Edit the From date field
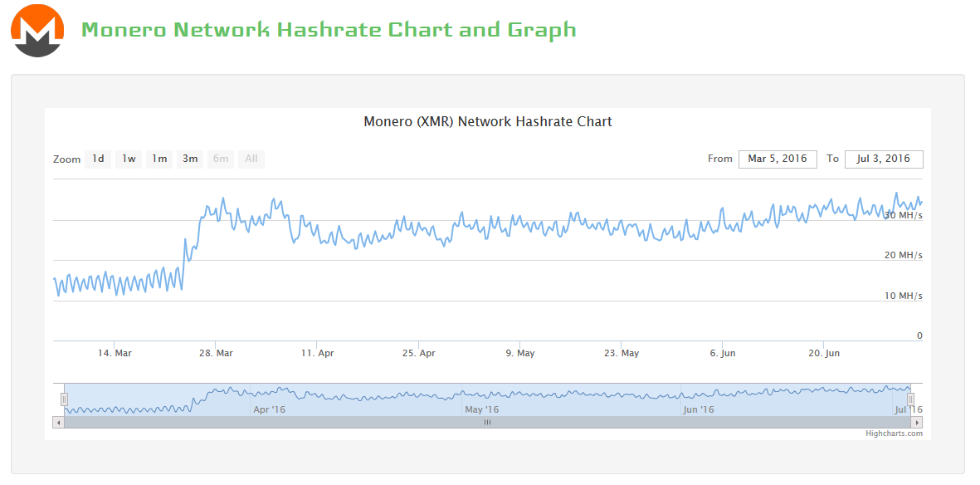The height and width of the screenshot is (485, 980). (x=778, y=159)
